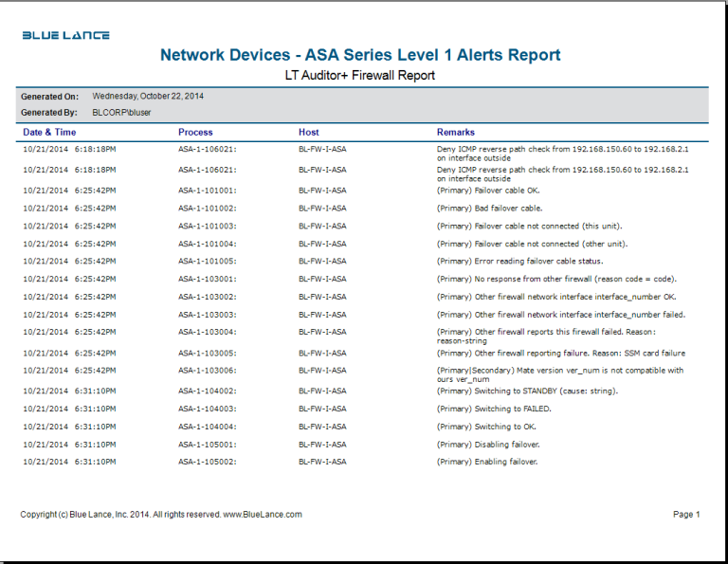
Task: Select process entry ASA-1-101005
Action: click(x=208, y=262)
